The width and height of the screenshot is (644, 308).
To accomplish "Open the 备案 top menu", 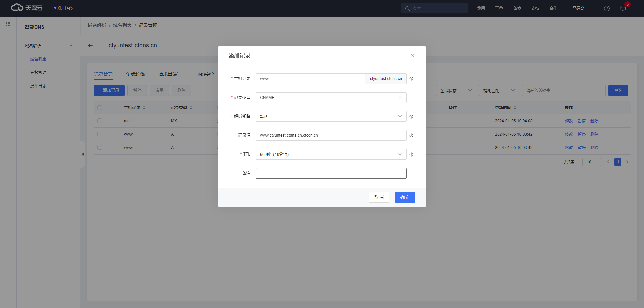I will [517, 8].
